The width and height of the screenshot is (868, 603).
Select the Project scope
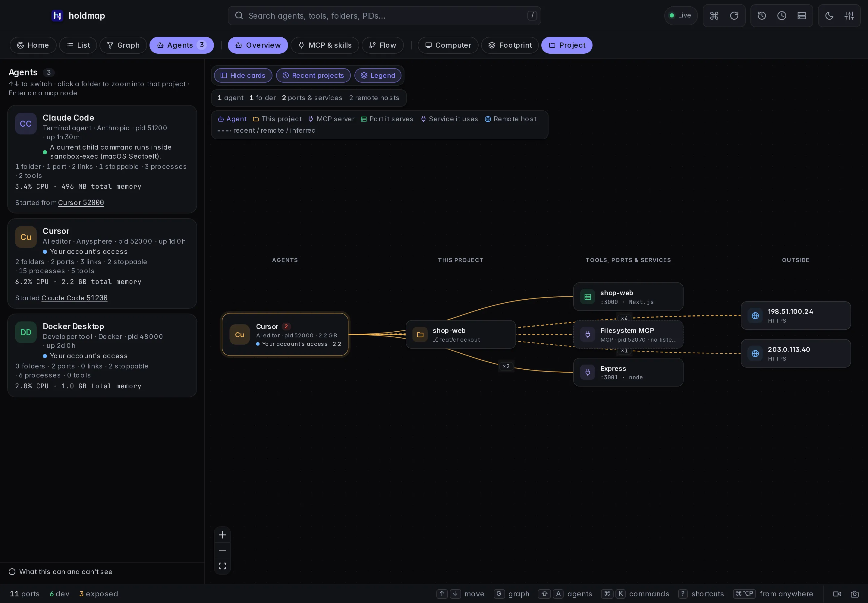coord(567,45)
